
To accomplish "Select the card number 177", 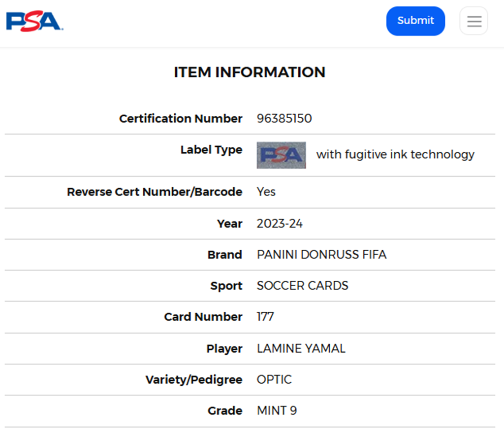I will pyautogui.click(x=265, y=317).
